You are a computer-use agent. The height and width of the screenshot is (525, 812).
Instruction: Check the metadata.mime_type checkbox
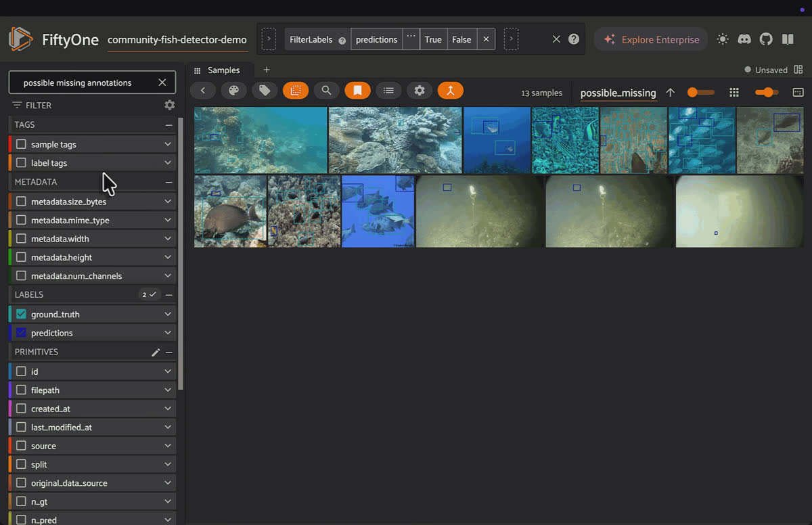click(22, 220)
